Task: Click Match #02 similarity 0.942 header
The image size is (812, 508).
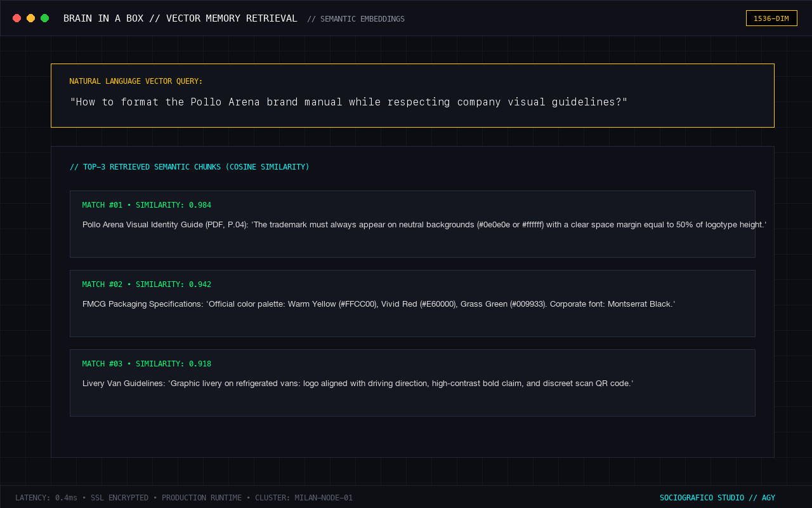Action: point(147,284)
